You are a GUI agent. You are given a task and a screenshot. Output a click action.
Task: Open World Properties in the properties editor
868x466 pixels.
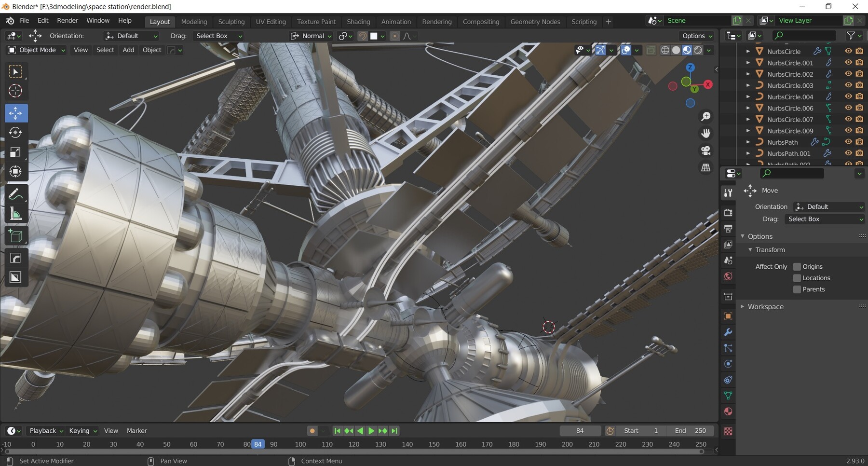click(x=728, y=276)
